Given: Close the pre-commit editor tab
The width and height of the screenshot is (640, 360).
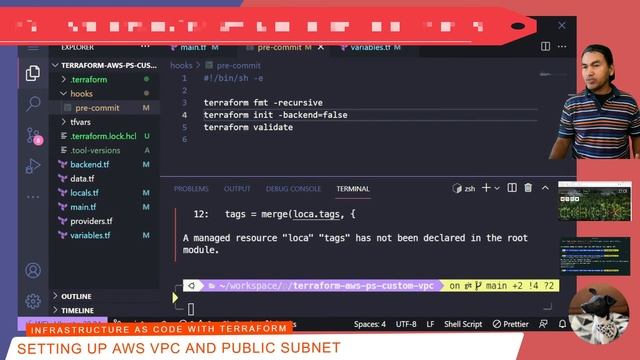Looking at the screenshot, I should point(321,47).
